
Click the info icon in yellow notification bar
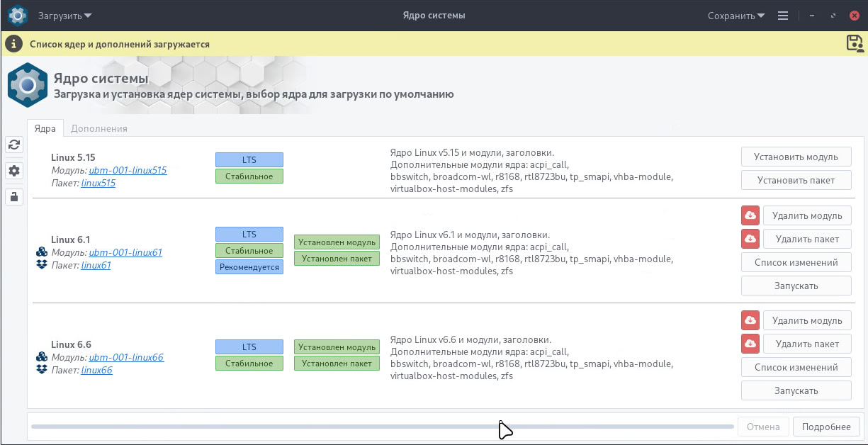[x=14, y=43]
